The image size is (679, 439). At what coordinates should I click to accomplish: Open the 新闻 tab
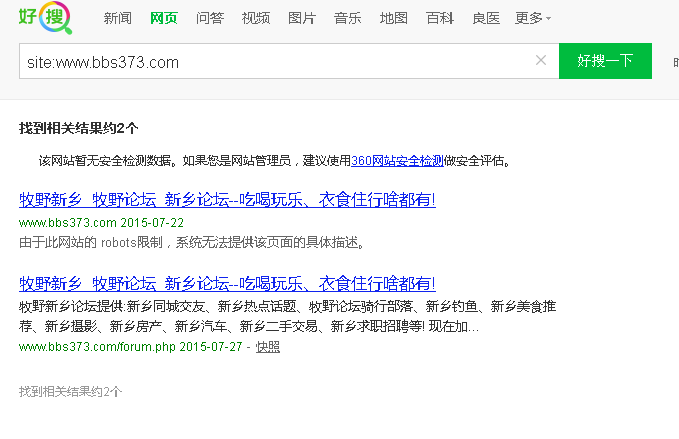click(117, 18)
